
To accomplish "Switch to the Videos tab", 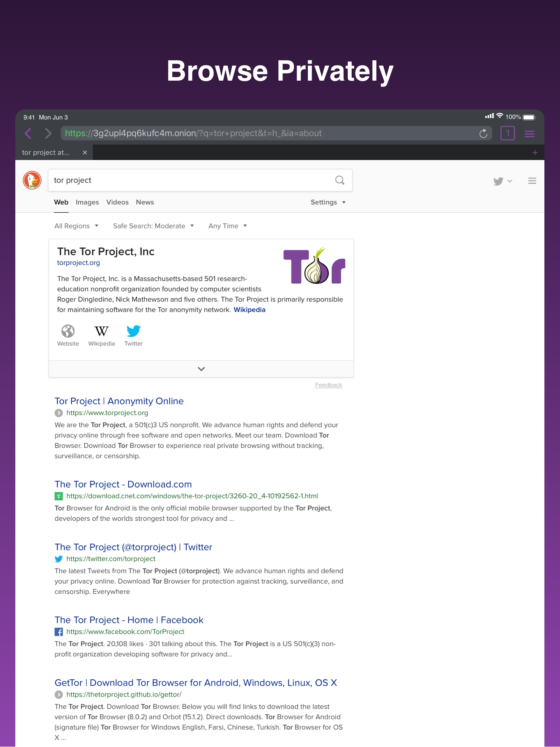I will [x=118, y=202].
